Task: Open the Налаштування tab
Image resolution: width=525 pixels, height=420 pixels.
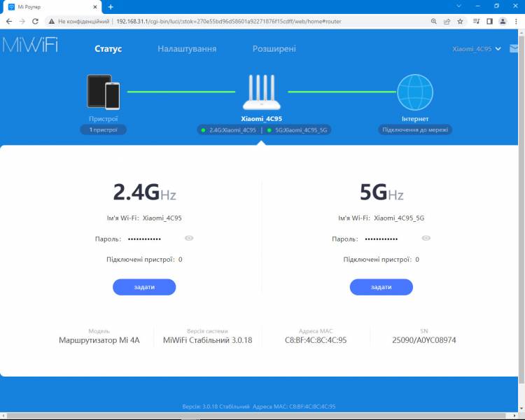Action: pos(187,49)
